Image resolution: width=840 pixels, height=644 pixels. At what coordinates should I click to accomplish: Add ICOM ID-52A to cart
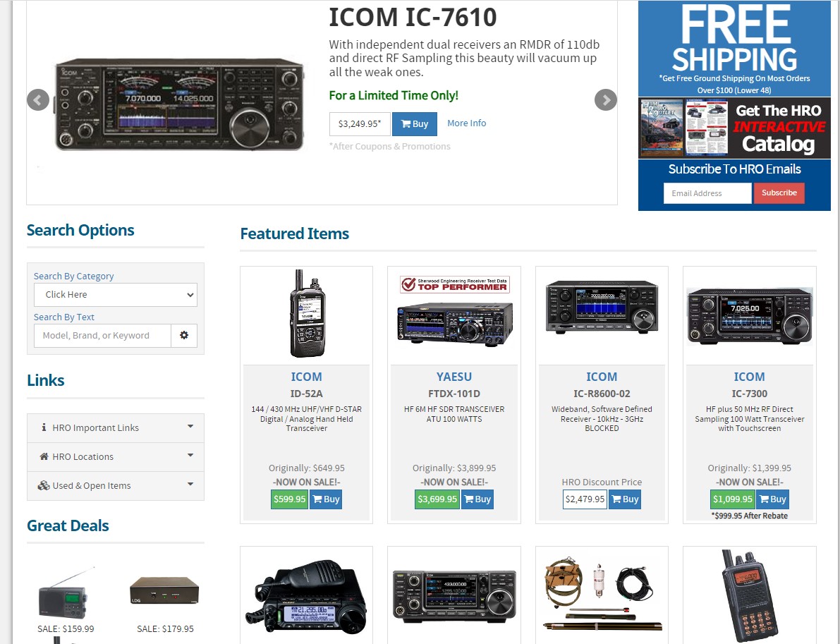click(x=326, y=499)
